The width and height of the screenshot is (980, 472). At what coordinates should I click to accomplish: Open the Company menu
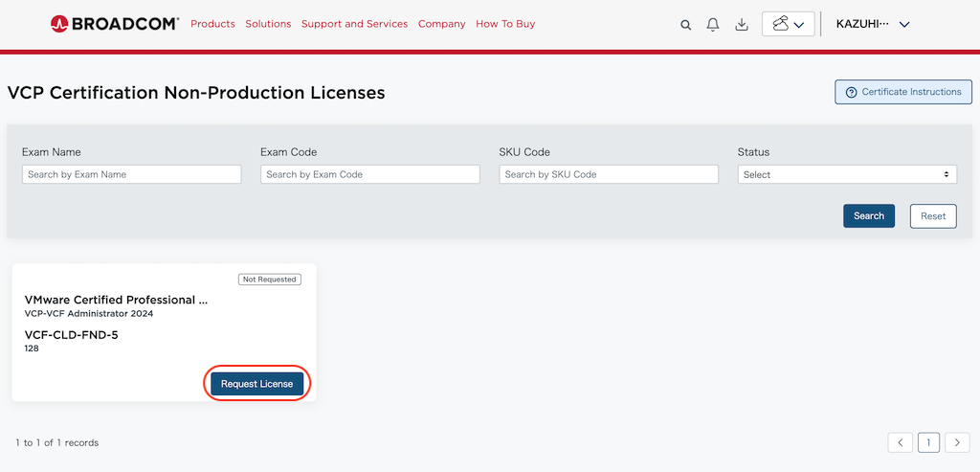(442, 24)
